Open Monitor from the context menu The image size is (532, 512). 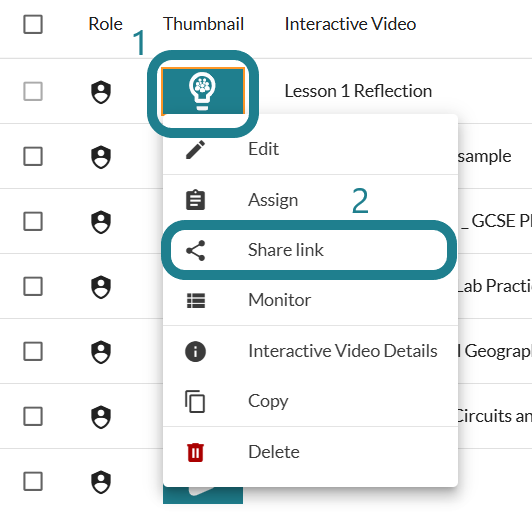coord(310,300)
